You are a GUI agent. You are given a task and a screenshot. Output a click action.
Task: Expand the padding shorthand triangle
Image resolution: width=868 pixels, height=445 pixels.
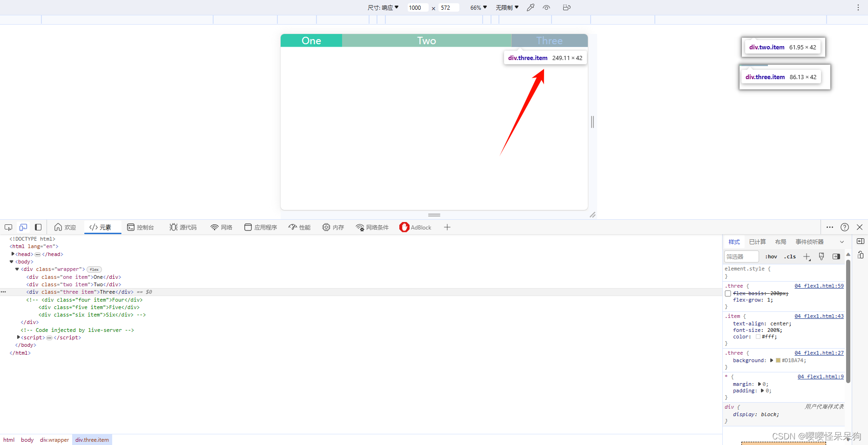(x=762, y=391)
